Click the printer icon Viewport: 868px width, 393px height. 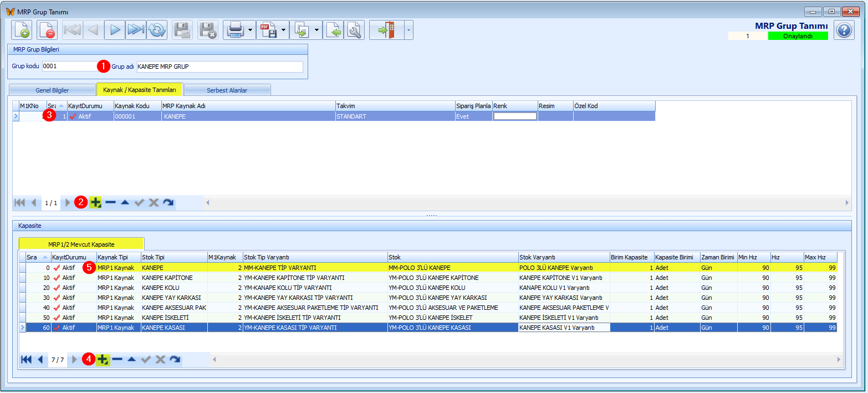tap(235, 30)
